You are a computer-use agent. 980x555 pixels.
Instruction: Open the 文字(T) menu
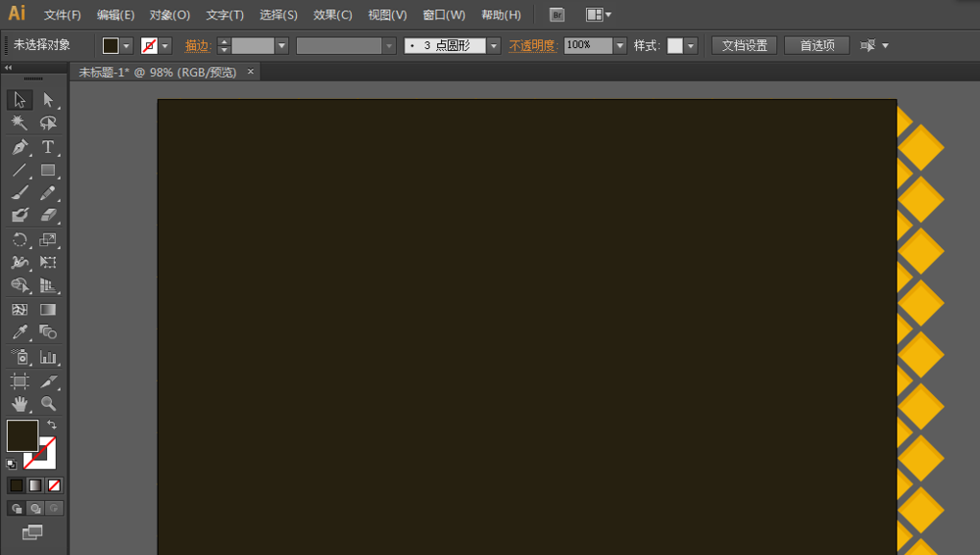[x=225, y=15]
